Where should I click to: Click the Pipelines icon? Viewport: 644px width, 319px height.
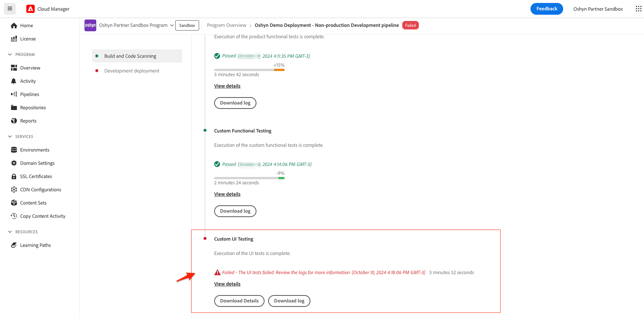pos(14,94)
